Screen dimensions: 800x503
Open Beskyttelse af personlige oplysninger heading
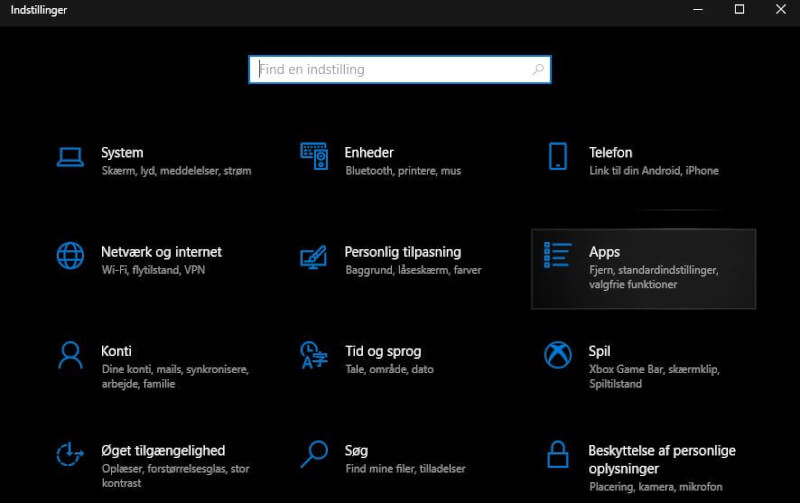[x=662, y=460]
